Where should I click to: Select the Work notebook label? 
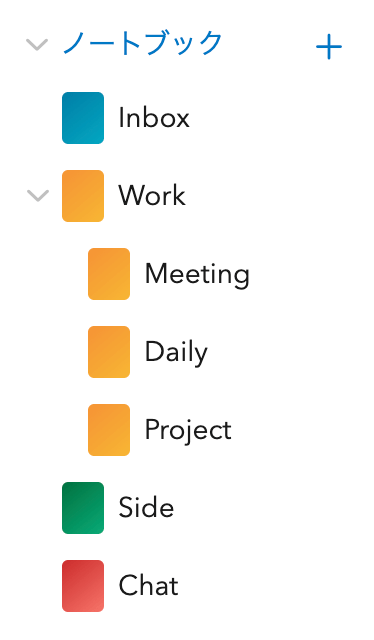point(152,195)
